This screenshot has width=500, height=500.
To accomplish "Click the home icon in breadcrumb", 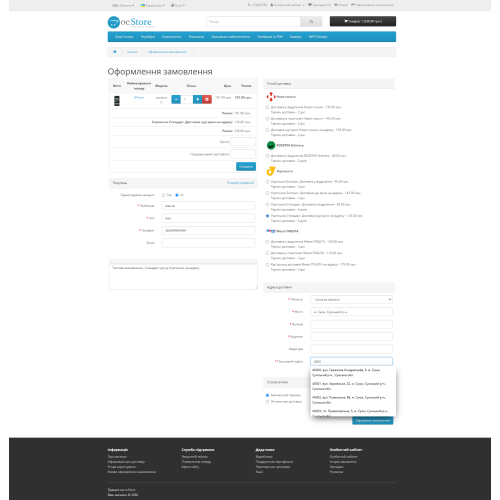I will click(115, 52).
